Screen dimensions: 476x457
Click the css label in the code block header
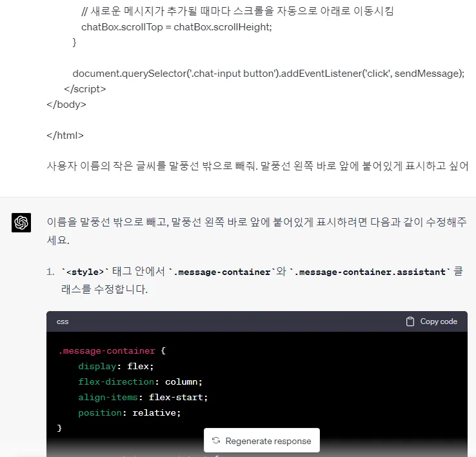pyautogui.click(x=63, y=322)
